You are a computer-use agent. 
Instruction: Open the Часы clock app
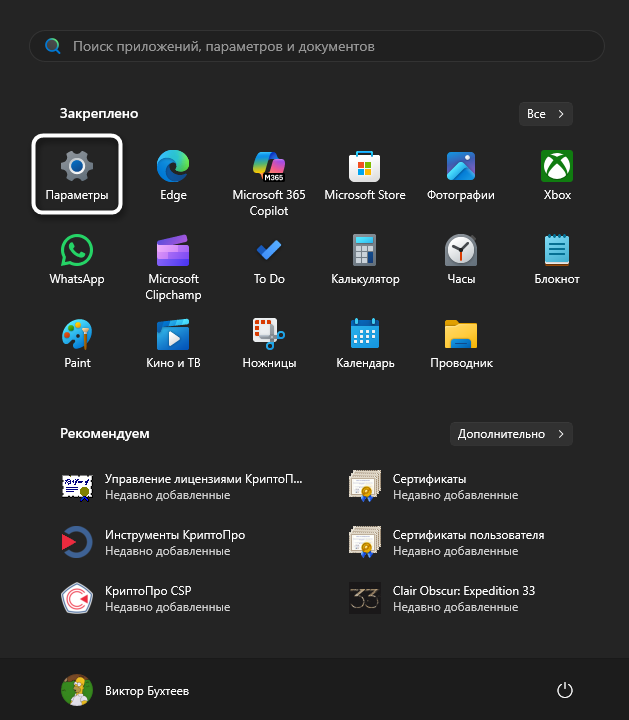461,259
